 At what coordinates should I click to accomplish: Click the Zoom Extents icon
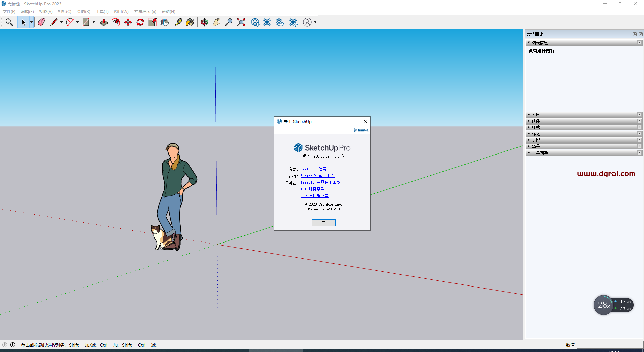coord(241,22)
